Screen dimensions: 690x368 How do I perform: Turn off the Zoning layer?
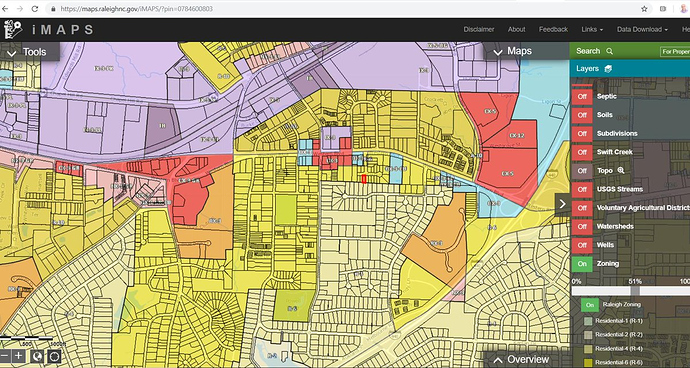point(582,264)
